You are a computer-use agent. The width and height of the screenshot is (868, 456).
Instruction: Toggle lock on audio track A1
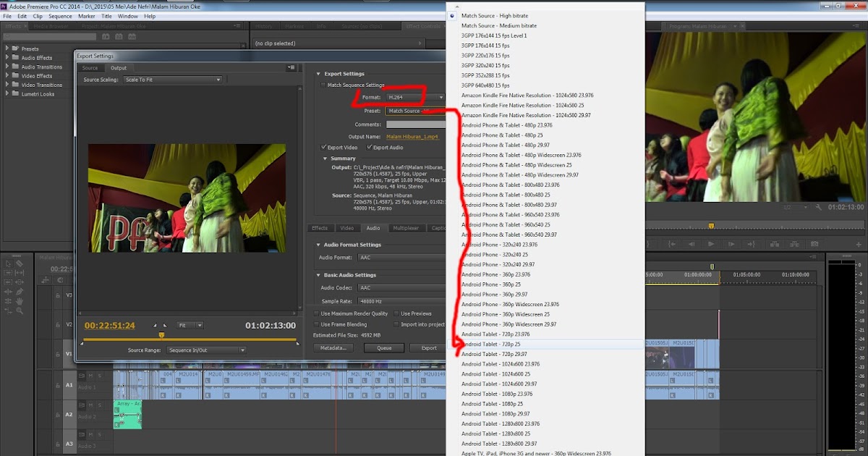tap(58, 385)
